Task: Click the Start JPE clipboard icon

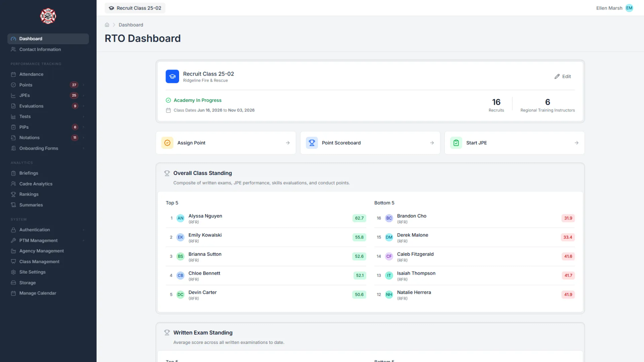Action: point(456,143)
